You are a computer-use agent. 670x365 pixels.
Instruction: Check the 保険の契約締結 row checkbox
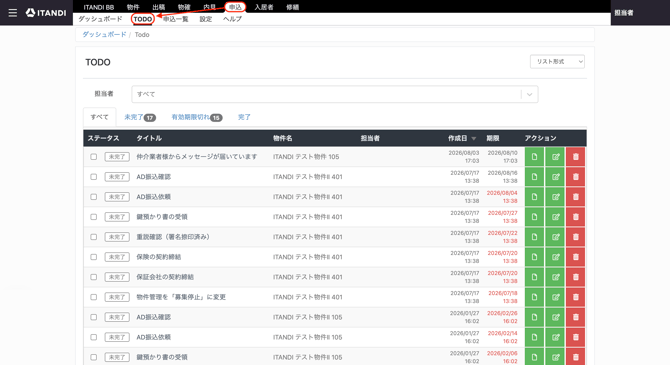[x=94, y=257]
